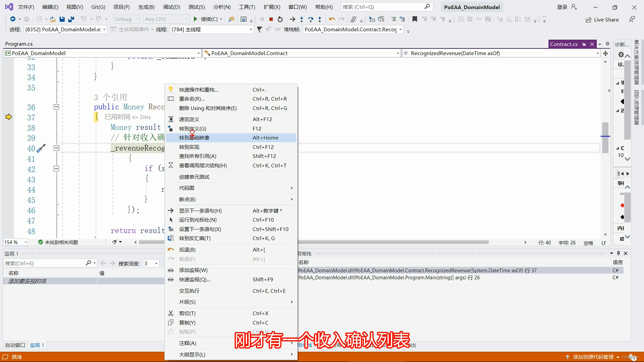The height and width of the screenshot is (362, 644).
Task: Click the Restart debugging icon
Action: [280, 19]
